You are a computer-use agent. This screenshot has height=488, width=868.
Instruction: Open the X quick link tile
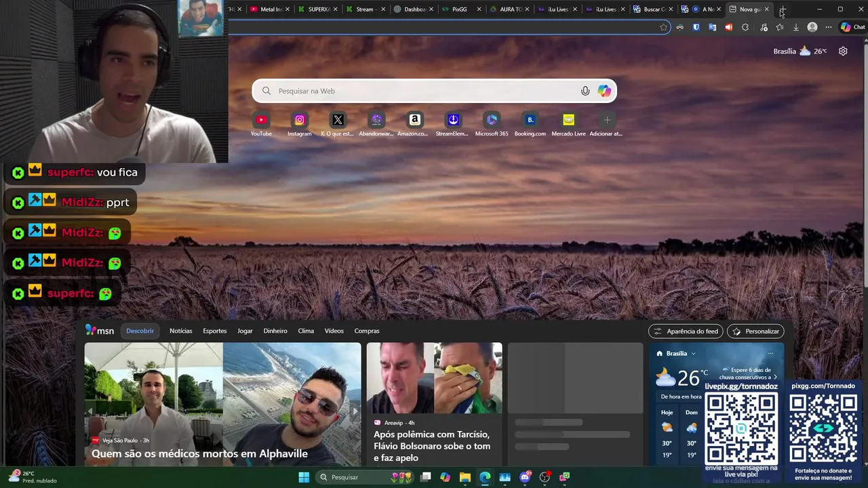(338, 124)
